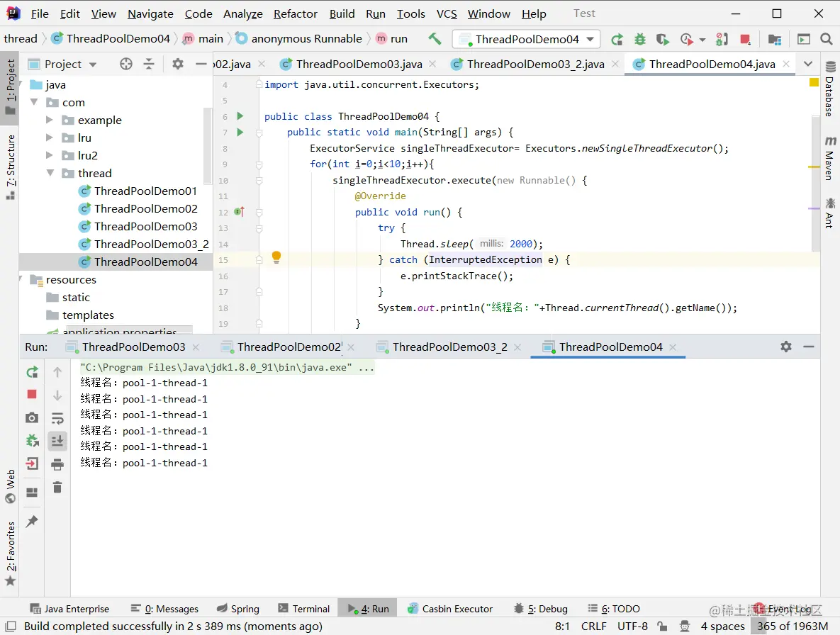Click the run gutter arrow next to main method
The height and width of the screenshot is (635, 840).
coord(240,132)
